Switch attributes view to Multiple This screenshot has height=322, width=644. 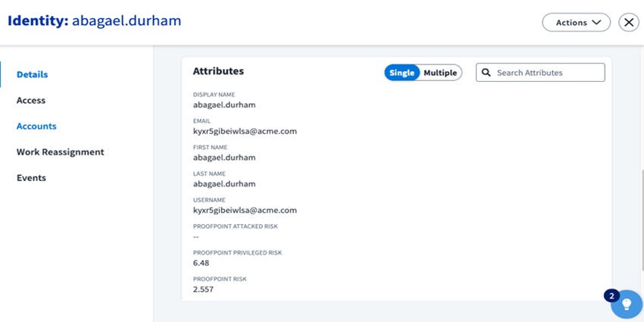click(440, 73)
